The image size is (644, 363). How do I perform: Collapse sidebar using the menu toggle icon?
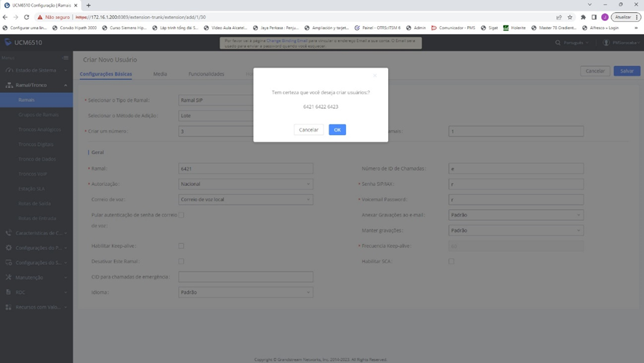click(x=65, y=57)
